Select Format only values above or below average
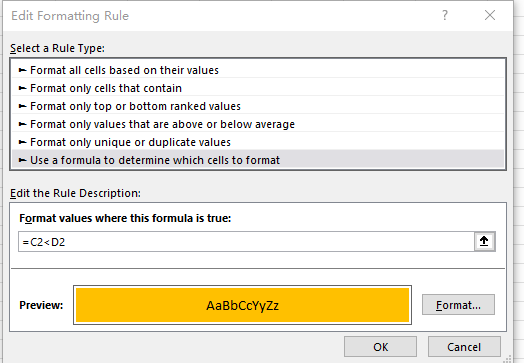The height and width of the screenshot is (363, 524). click(x=258, y=124)
